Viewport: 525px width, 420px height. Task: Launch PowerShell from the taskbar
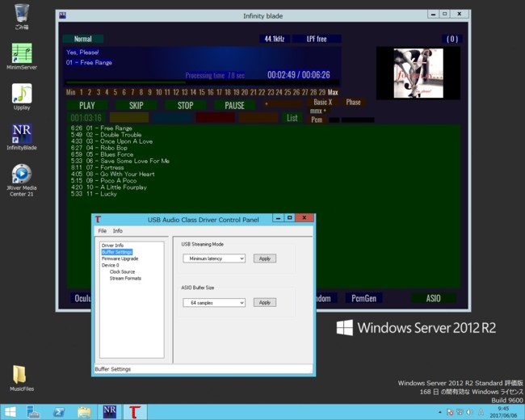[x=59, y=412]
